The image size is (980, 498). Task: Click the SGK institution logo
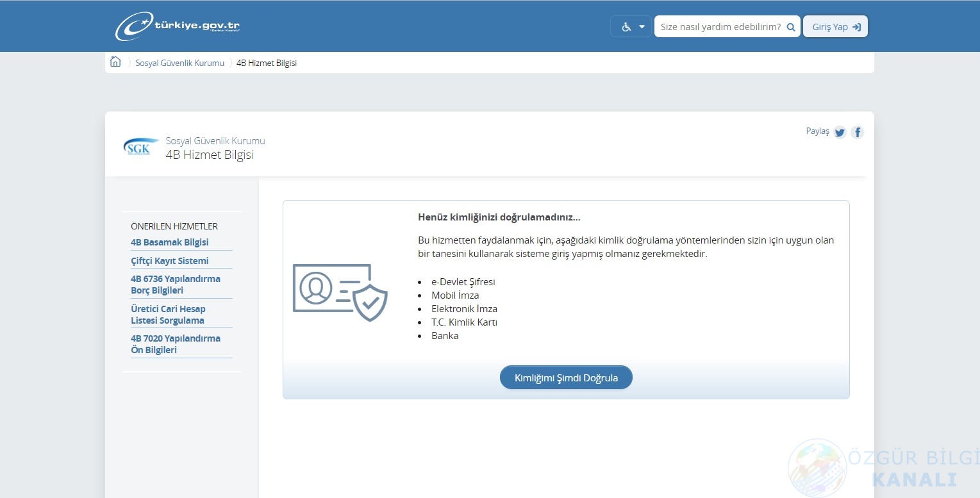coord(141,147)
